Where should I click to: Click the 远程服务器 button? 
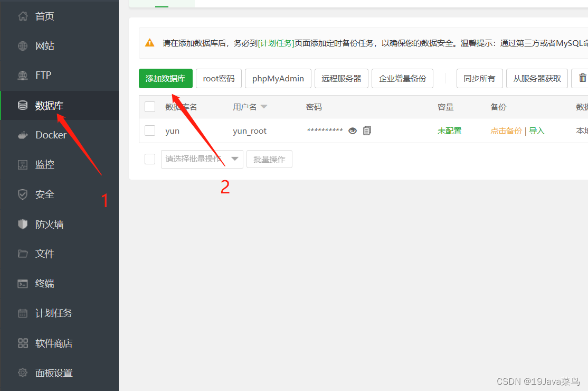tap(342, 78)
